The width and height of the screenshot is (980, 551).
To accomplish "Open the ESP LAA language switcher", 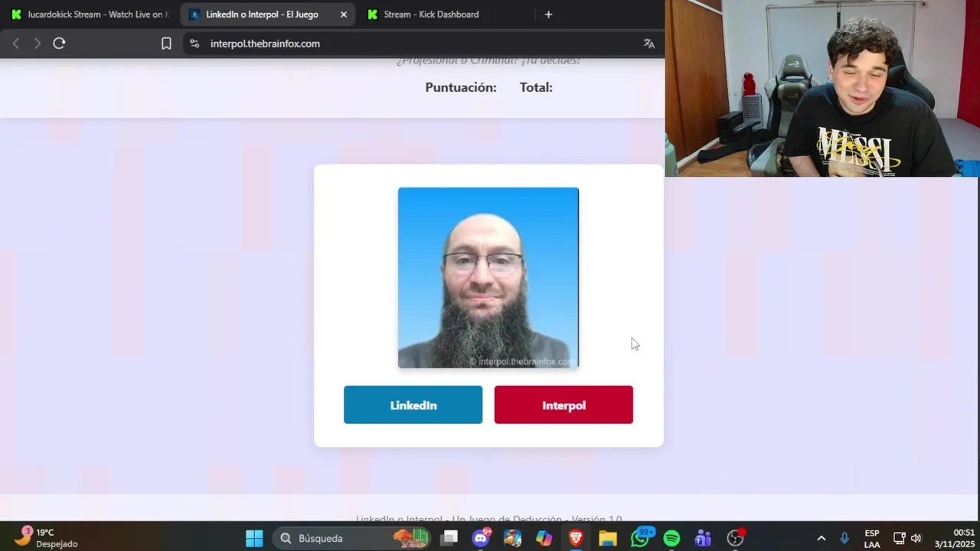I will tap(871, 538).
